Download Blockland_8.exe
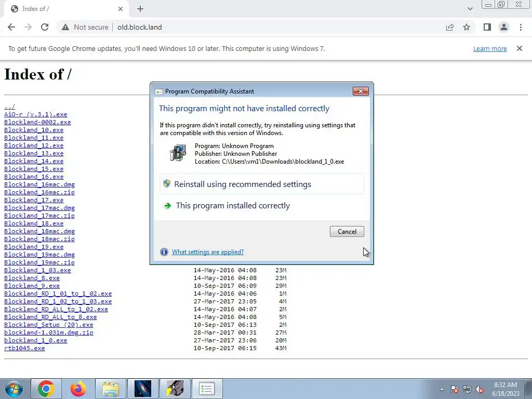Screen dimensions: 532x399 pyautogui.click(x=32, y=278)
